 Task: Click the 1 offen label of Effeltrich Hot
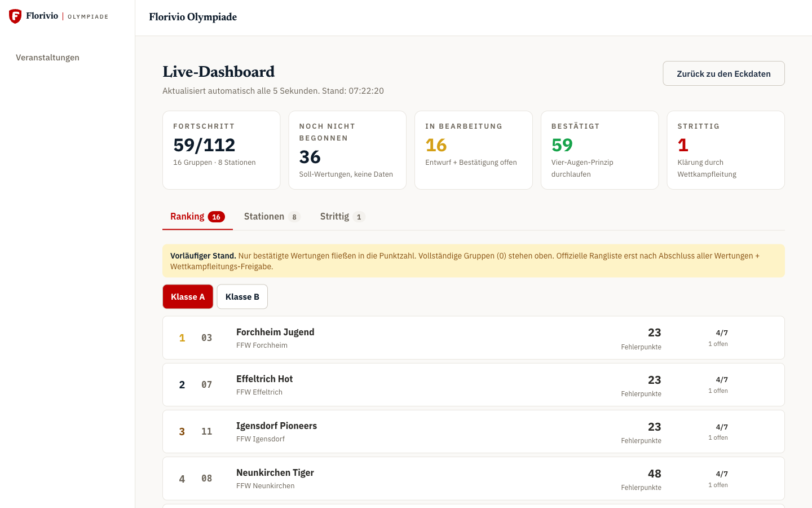click(718, 391)
